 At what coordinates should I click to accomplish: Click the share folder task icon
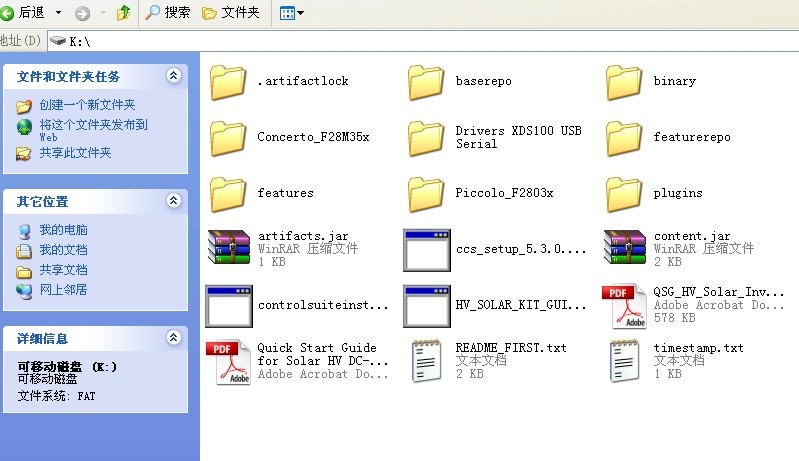[23, 153]
